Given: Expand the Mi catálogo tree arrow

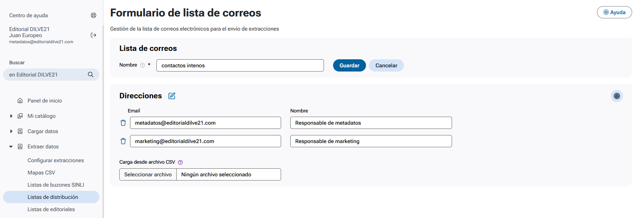Looking at the screenshot, I should pos(11,116).
